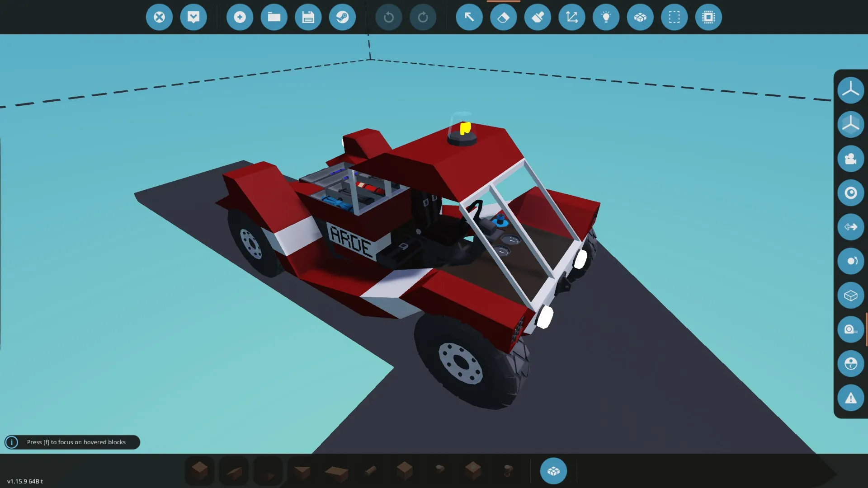Choose the eraser tool

(x=503, y=17)
